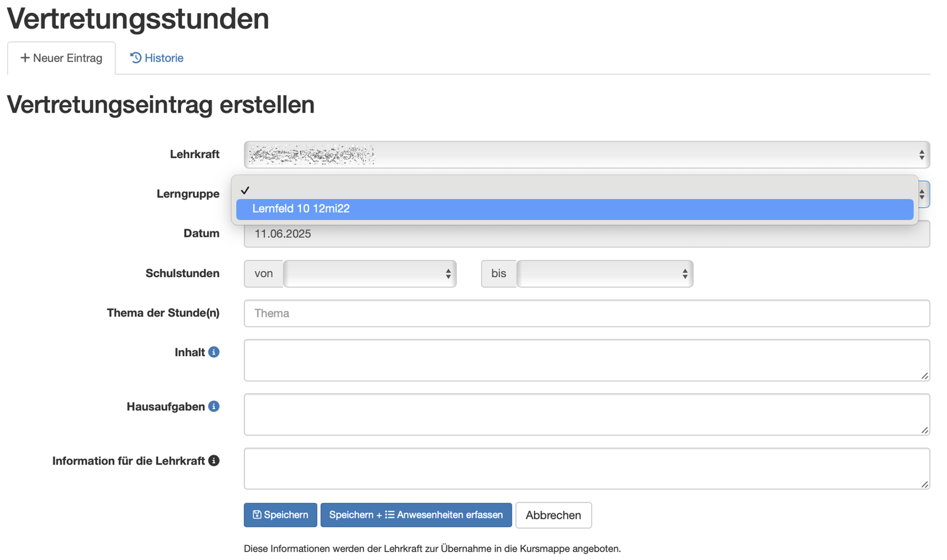The height and width of the screenshot is (560, 947).
Task: Click info icon beside Information für die Lehrkraft
Action: pos(214,461)
